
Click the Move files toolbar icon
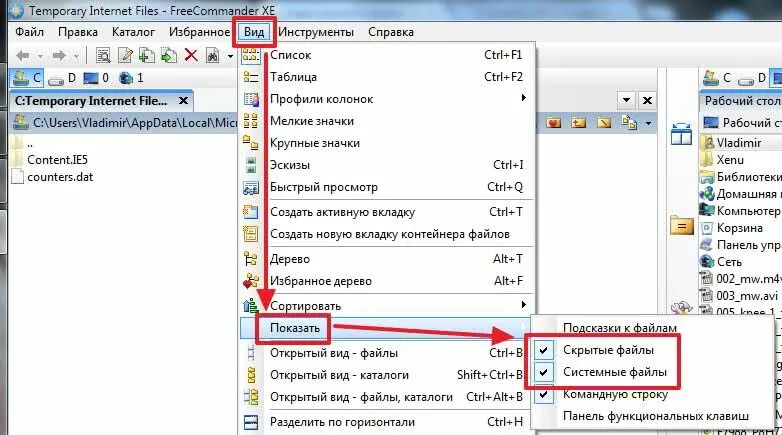tap(169, 55)
